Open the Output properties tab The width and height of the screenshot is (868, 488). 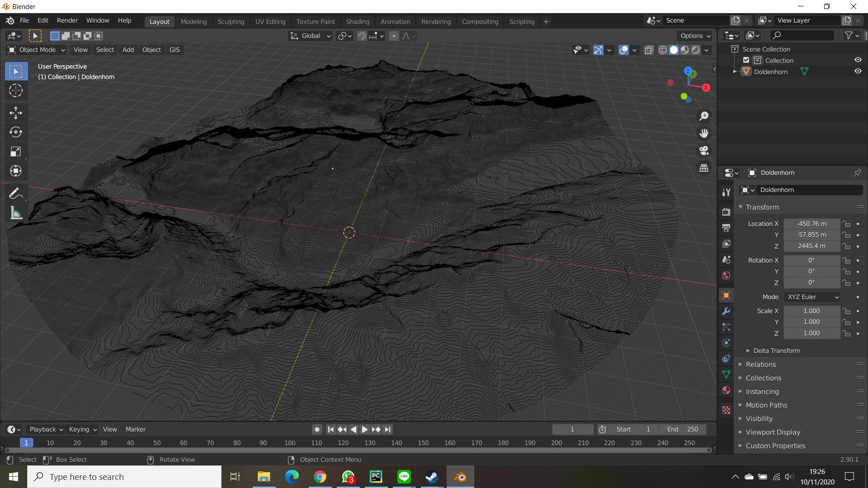pos(726,228)
